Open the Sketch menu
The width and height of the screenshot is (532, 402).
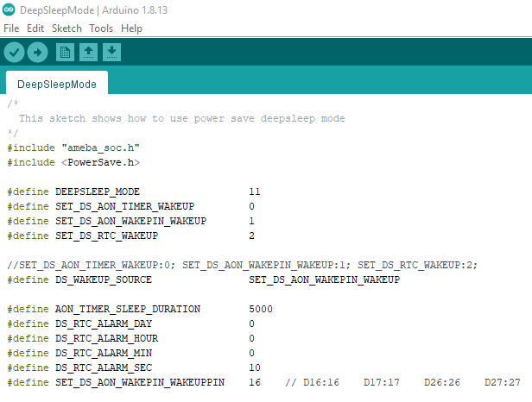tap(66, 28)
